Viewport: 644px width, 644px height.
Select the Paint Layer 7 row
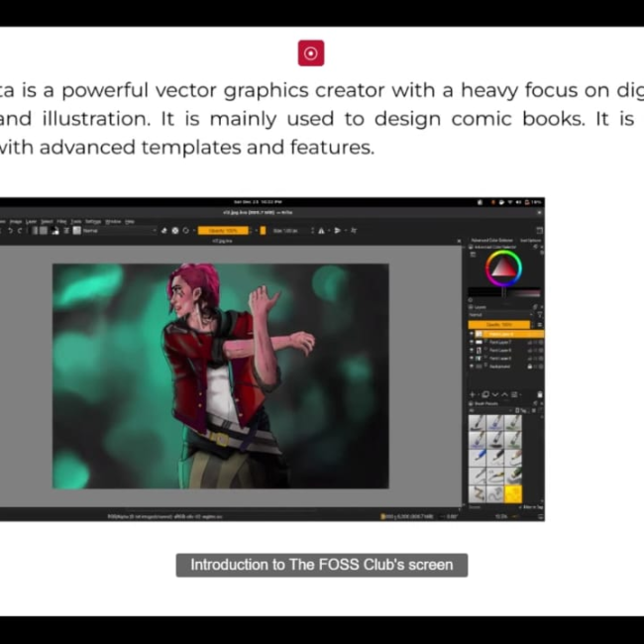[506, 342]
